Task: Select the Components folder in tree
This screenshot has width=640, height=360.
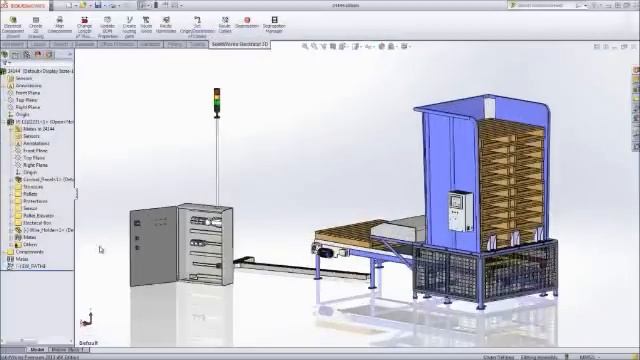Action: point(25,252)
